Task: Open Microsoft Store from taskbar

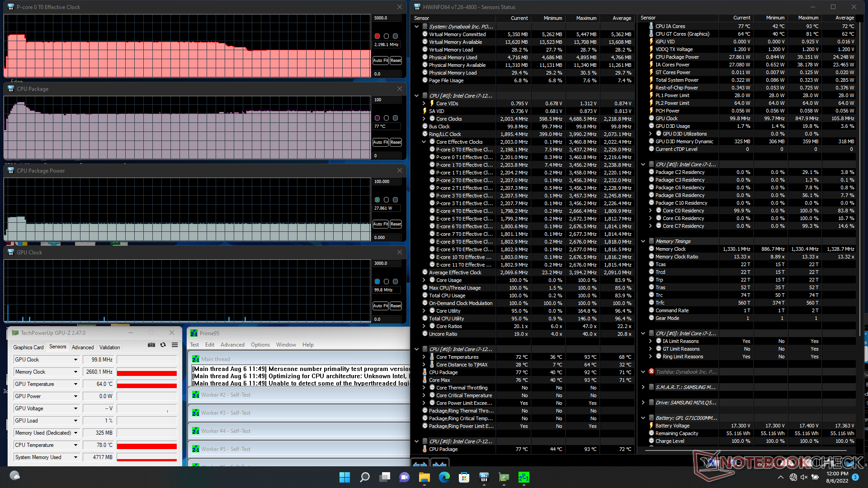Action: (x=464, y=477)
